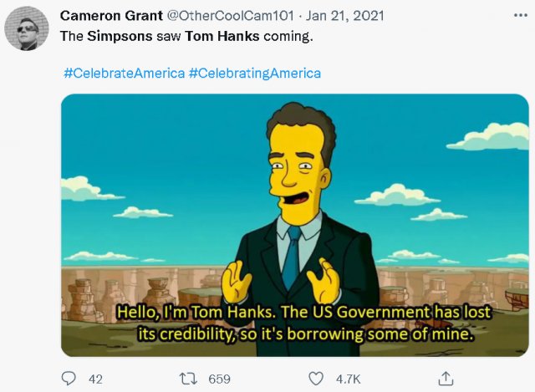
Task: Click the 4.7K likes count
Action: (348, 379)
